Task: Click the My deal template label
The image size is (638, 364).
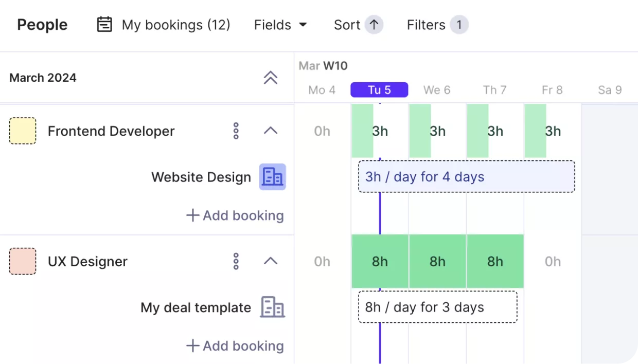Action: pyautogui.click(x=196, y=308)
